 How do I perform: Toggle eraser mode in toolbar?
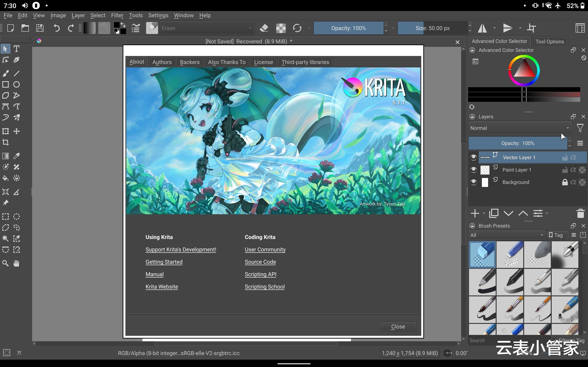coord(264,28)
